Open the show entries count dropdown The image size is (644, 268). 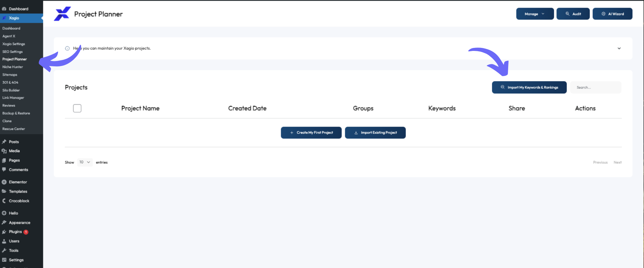pyautogui.click(x=85, y=162)
